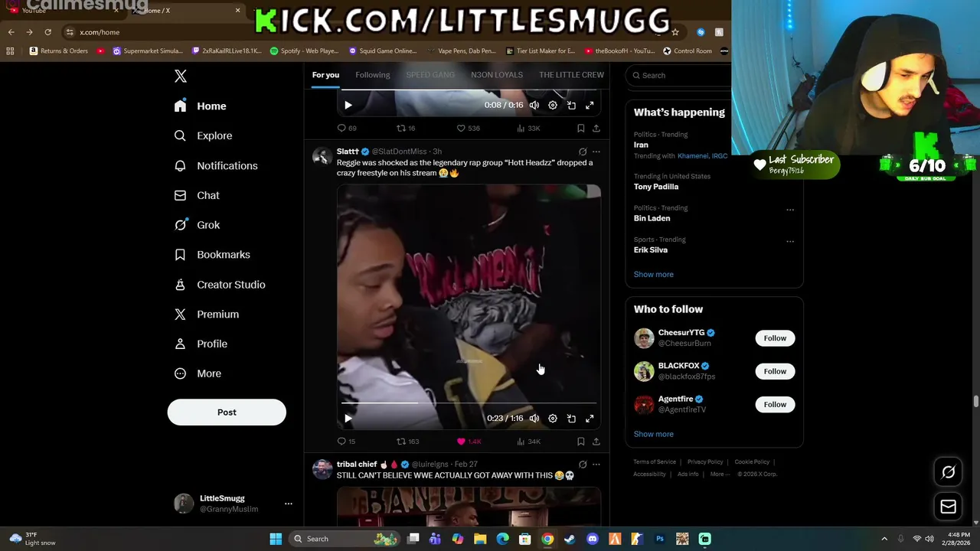The image size is (980, 551).
Task: Switch to the N3ON LOYALS tab
Action: pyautogui.click(x=497, y=75)
